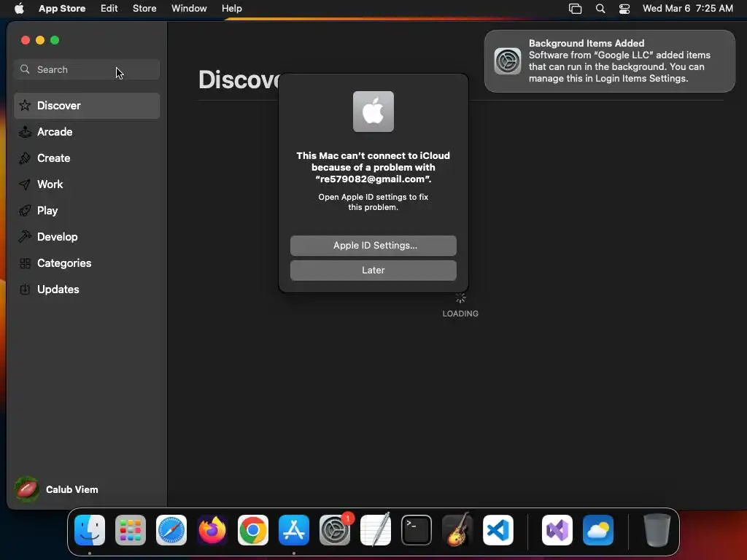Viewport: 747px width, 560px height.
Task: Click the Work paper plane icon
Action: pyautogui.click(x=25, y=184)
